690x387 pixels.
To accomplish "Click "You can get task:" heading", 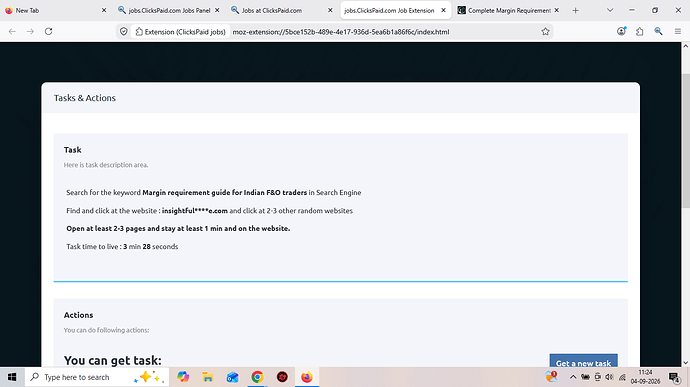I will [x=113, y=360].
